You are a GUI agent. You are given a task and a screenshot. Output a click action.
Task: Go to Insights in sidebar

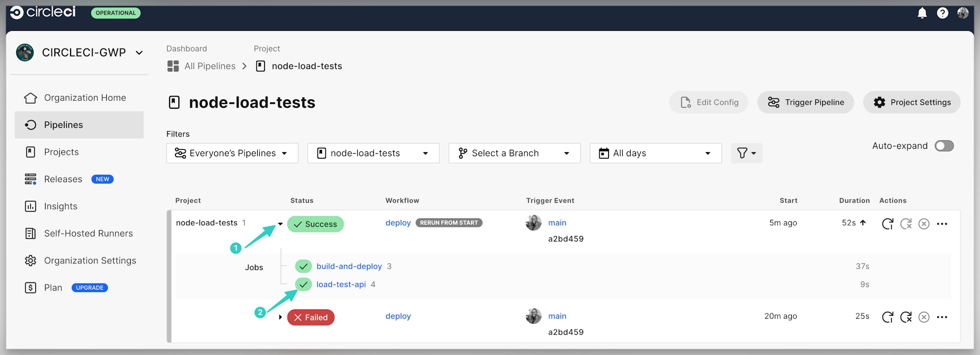click(60, 206)
